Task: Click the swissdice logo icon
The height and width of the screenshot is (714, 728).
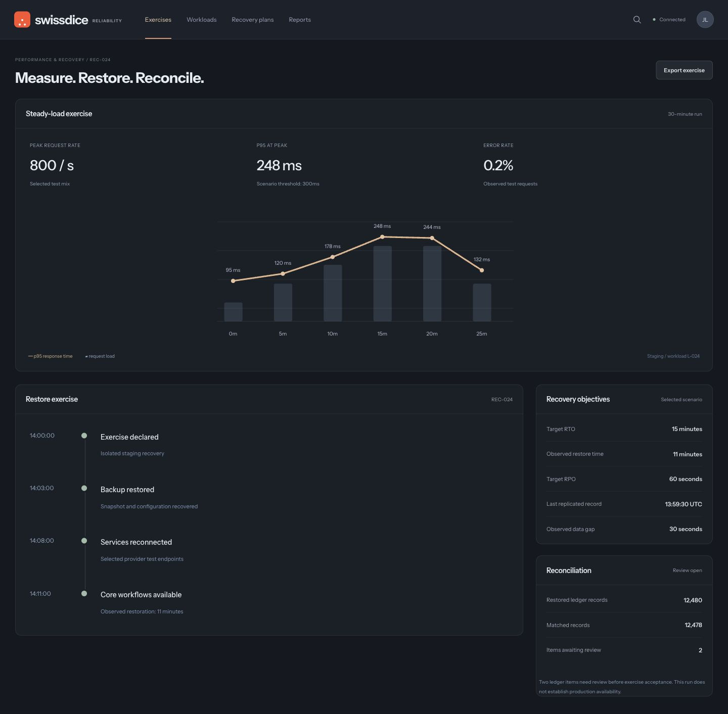Action: 22,20
